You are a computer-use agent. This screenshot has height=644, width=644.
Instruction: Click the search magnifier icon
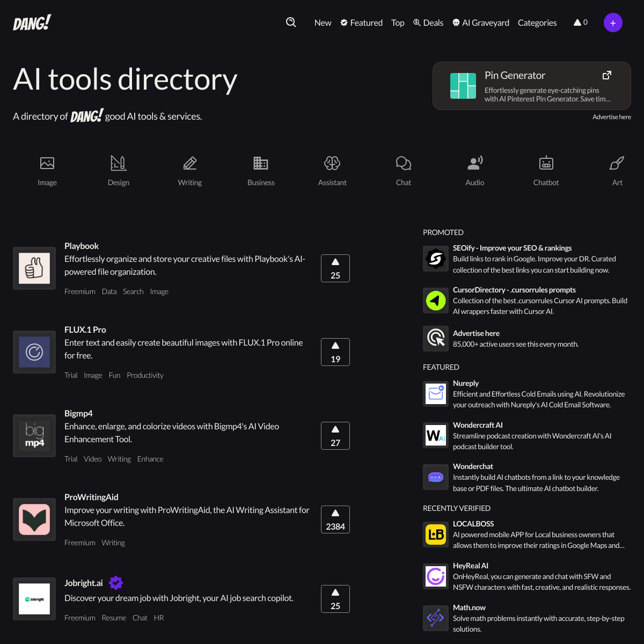coord(291,22)
